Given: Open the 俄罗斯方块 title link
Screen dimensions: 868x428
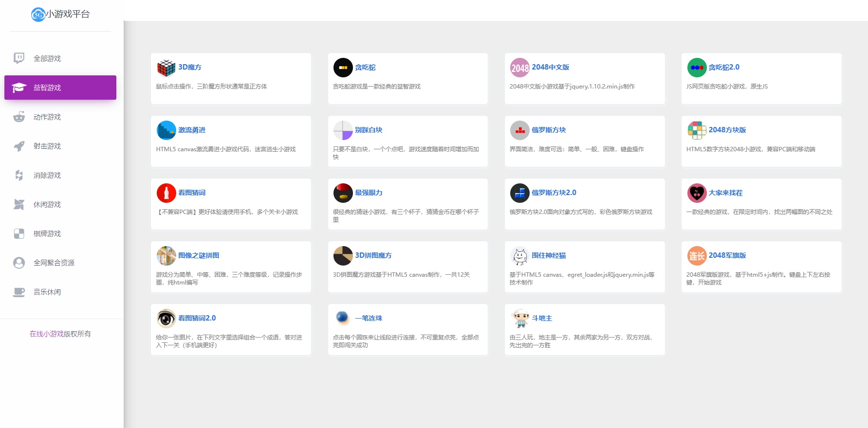Looking at the screenshot, I should point(549,130).
